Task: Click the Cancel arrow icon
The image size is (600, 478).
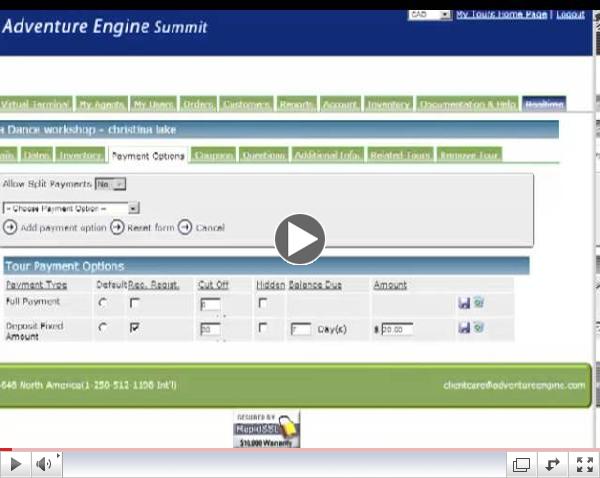Action: (185, 227)
